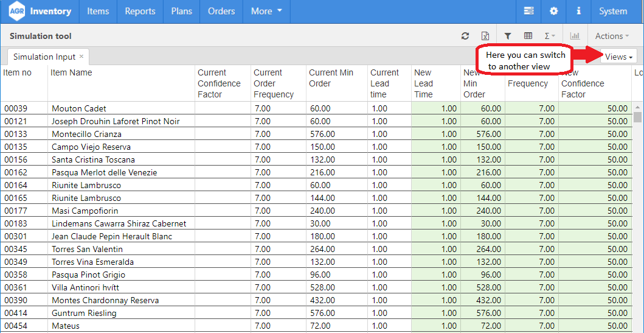
Task: Open the Views dropdown
Action: [x=618, y=57]
